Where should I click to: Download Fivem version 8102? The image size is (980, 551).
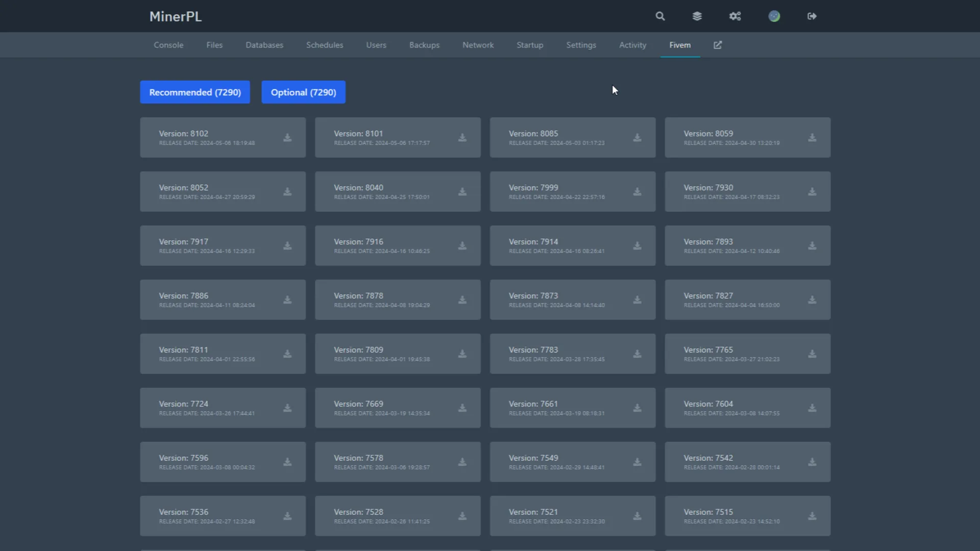click(287, 138)
